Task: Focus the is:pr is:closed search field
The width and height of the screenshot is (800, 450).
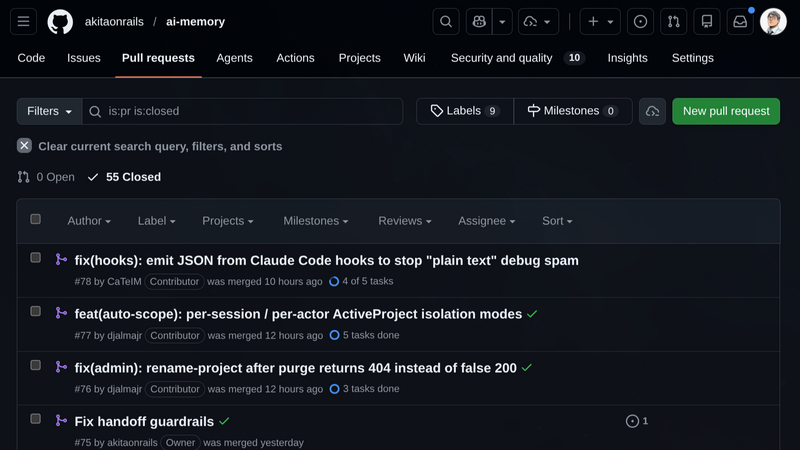Action: point(243,111)
